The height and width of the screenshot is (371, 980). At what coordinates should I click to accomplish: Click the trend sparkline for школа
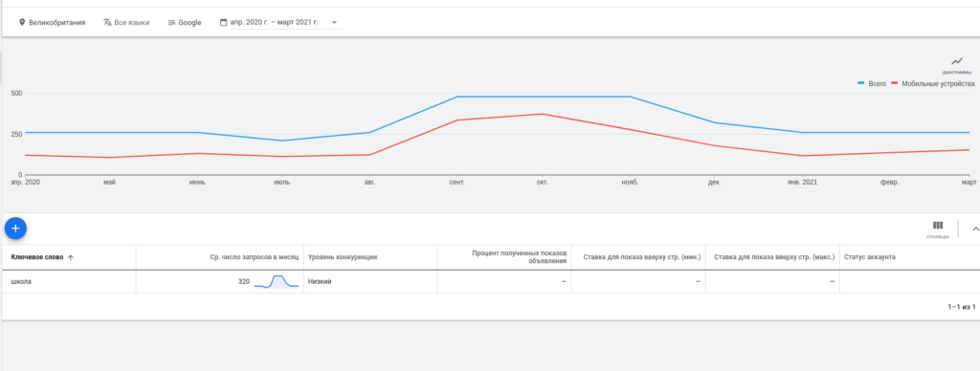tap(277, 282)
